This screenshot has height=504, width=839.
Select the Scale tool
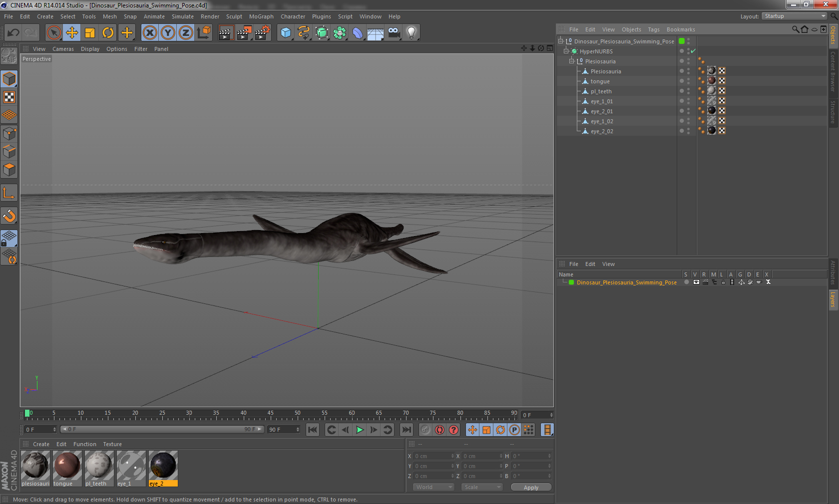[90, 33]
